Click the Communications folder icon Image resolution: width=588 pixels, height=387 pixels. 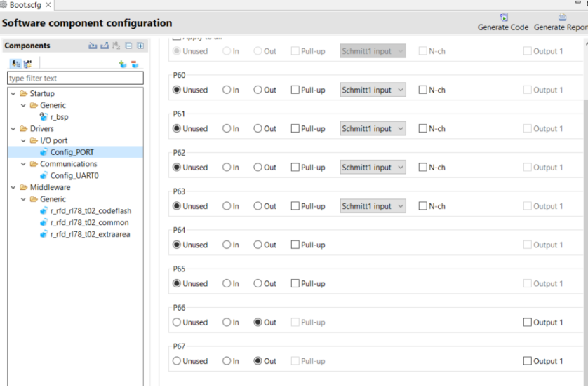pos(34,164)
